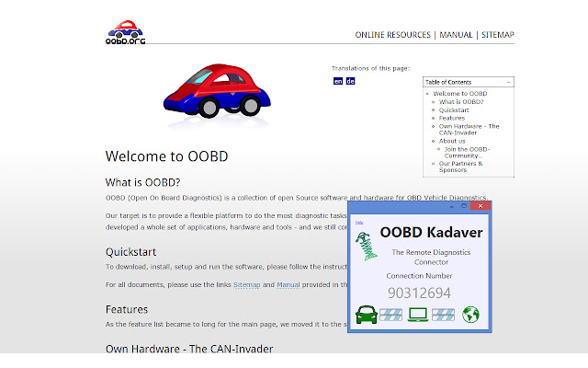Click the Connection Number label
Screen dimensions: 588x368
419,276
